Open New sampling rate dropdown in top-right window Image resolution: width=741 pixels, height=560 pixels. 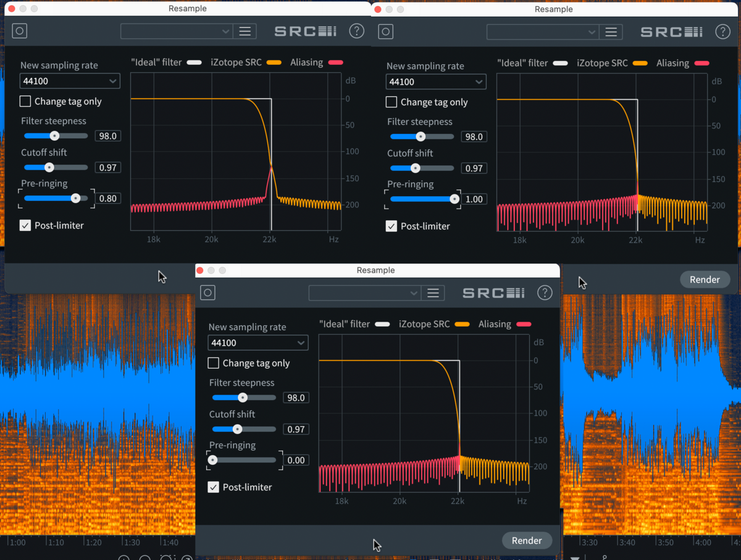coord(436,81)
